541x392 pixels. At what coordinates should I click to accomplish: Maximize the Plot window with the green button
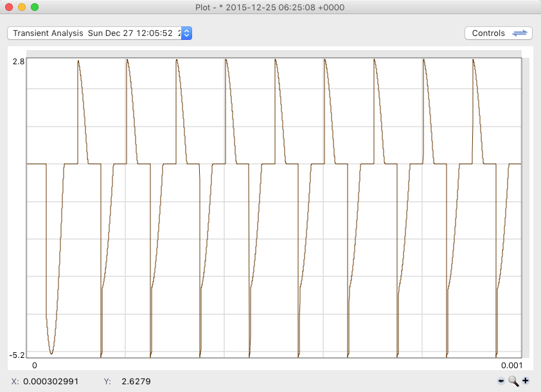coord(35,7)
